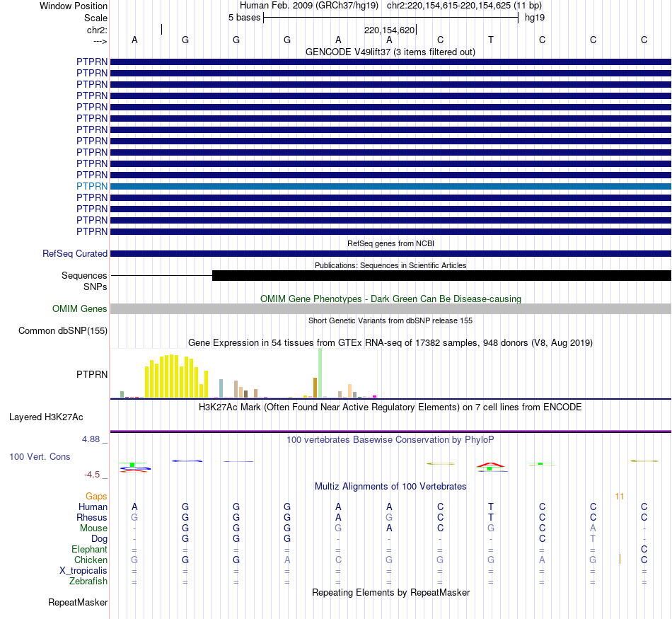
Task: Click the gray OMIM Genes item bar
Action: (x=390, y=308)
